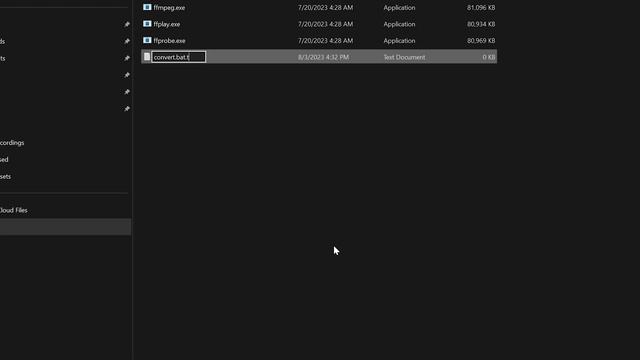The height and width of the screenshot is (360, 640).
Task: Click the date modified of ffplay.exe
Action: coord(325,24)
